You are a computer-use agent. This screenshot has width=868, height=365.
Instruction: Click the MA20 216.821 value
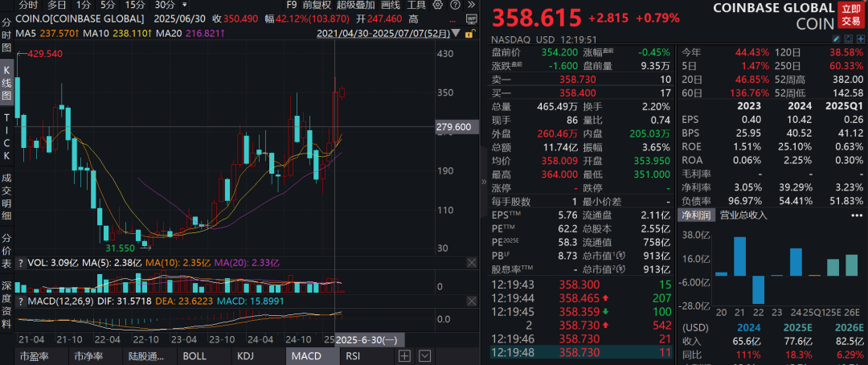[x=206, y=33]
